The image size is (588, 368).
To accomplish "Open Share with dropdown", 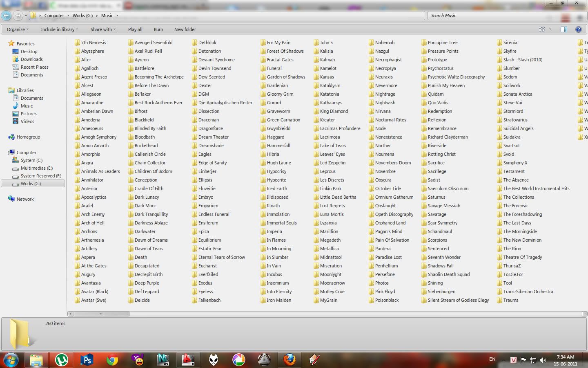I will pyautogui.click(x=103, y=29).
